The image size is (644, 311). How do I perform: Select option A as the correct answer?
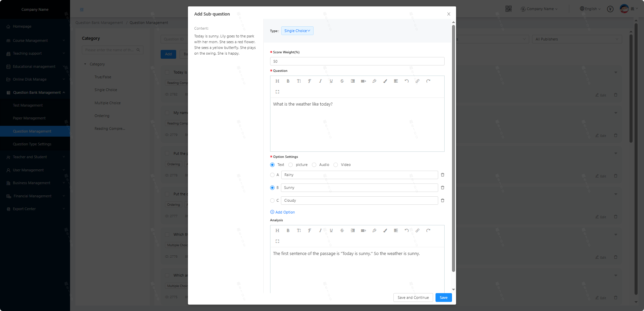[x=272, y=175]
